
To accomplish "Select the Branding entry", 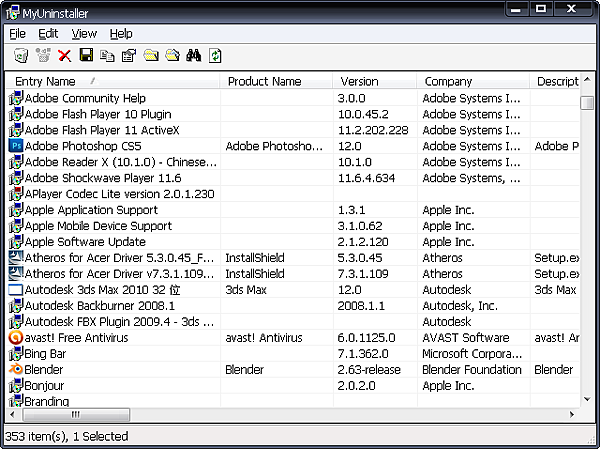I will click(47, 401).
